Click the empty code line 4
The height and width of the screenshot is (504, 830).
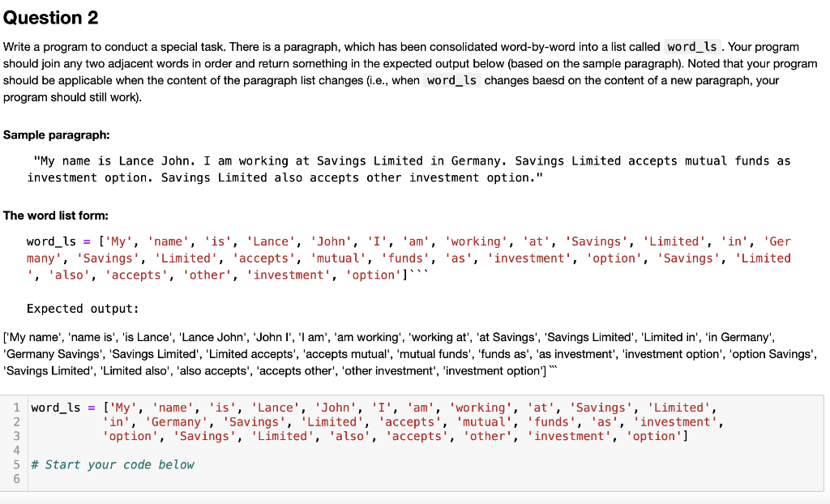(x=426, y=451)
